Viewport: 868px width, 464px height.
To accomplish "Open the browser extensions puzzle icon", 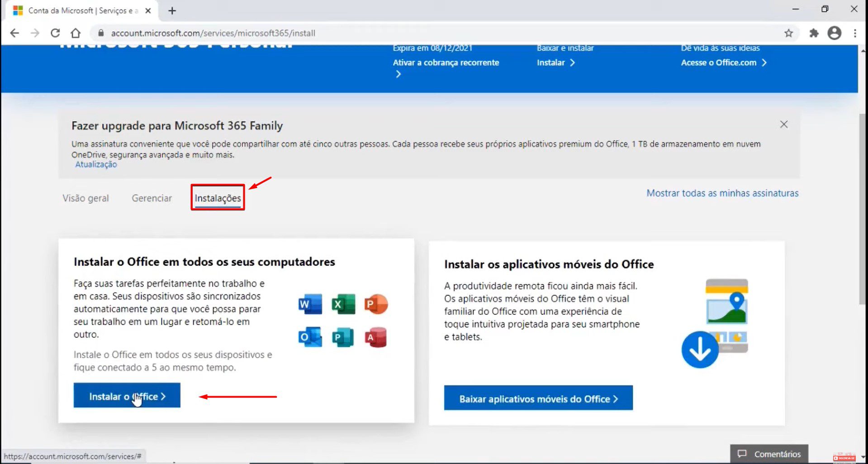I will (814, 33).
